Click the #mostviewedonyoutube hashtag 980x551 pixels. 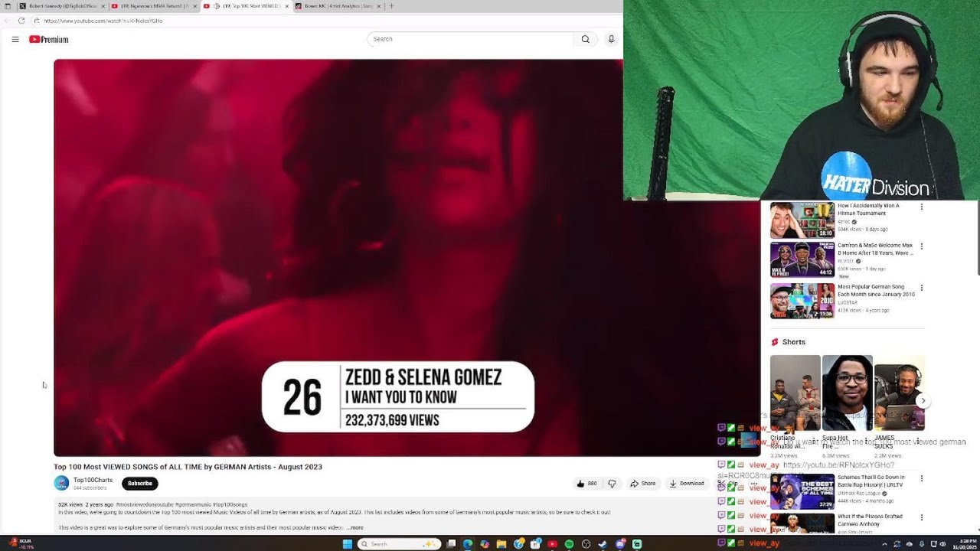click(145, 505)
